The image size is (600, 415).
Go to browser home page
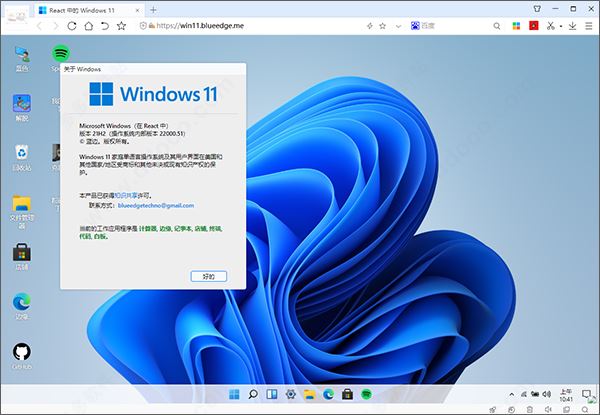click(88, 26)
